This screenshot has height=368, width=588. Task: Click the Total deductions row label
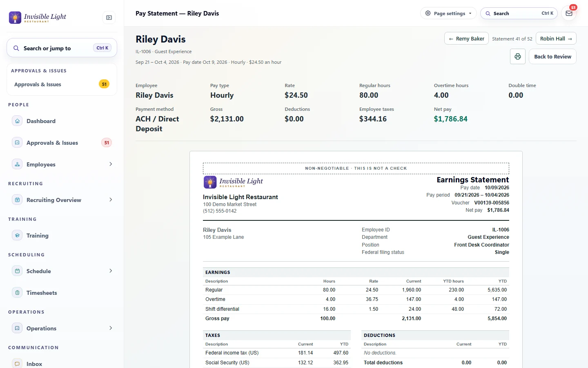point(383,363)
